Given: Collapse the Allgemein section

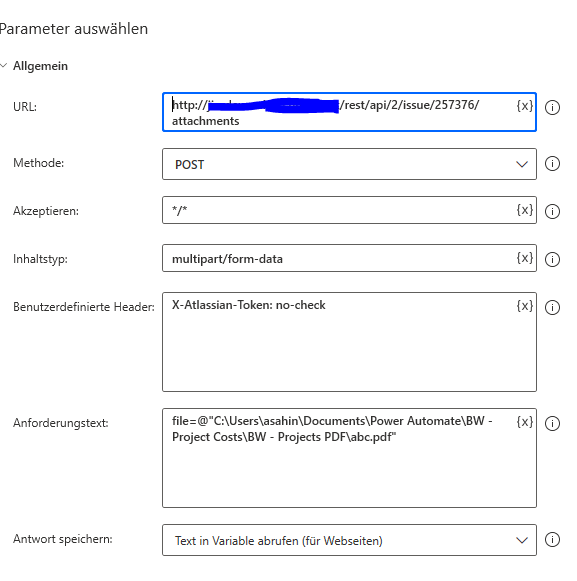Looking at the screenshot, I should click(x=4, y=66).
